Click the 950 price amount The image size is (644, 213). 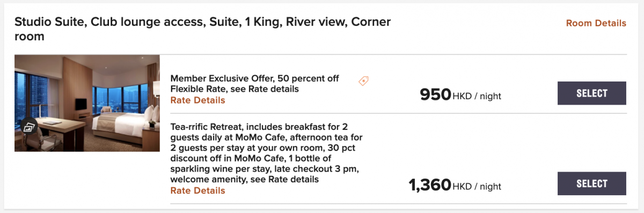click(435, 94)
